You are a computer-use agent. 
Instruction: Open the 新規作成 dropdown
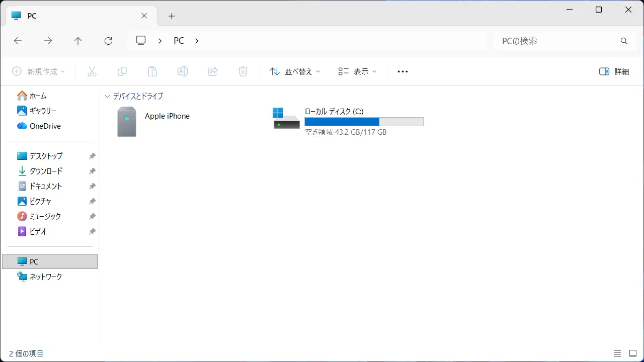[39, 71]
